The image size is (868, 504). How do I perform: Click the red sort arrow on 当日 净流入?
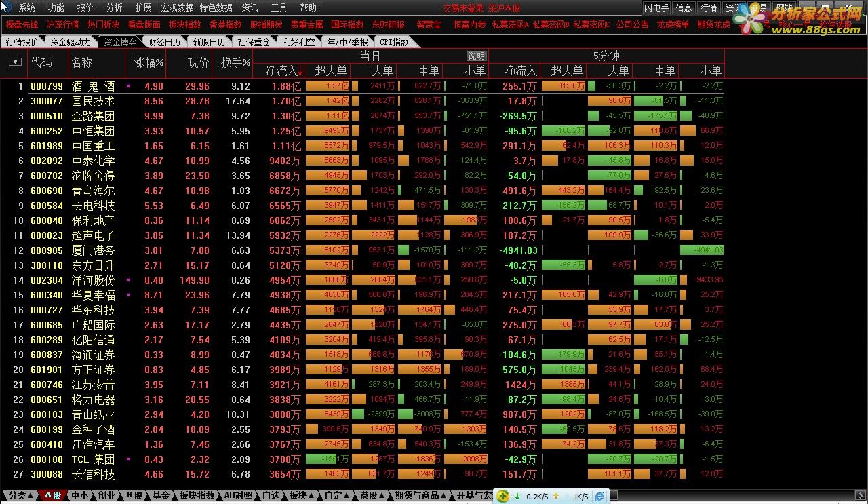(300, 70)
